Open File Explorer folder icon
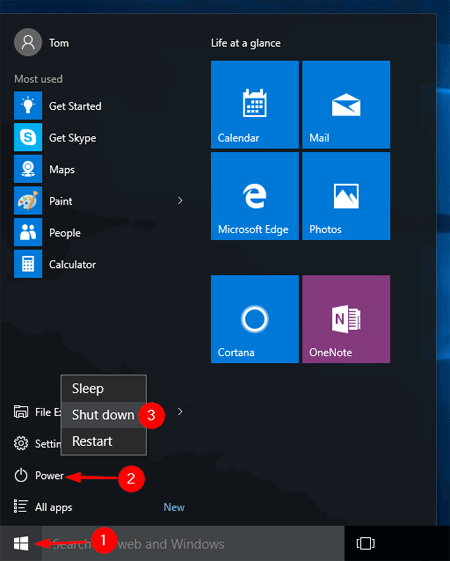The height and width of the screenshot is (561, 450). coord(21,412)
